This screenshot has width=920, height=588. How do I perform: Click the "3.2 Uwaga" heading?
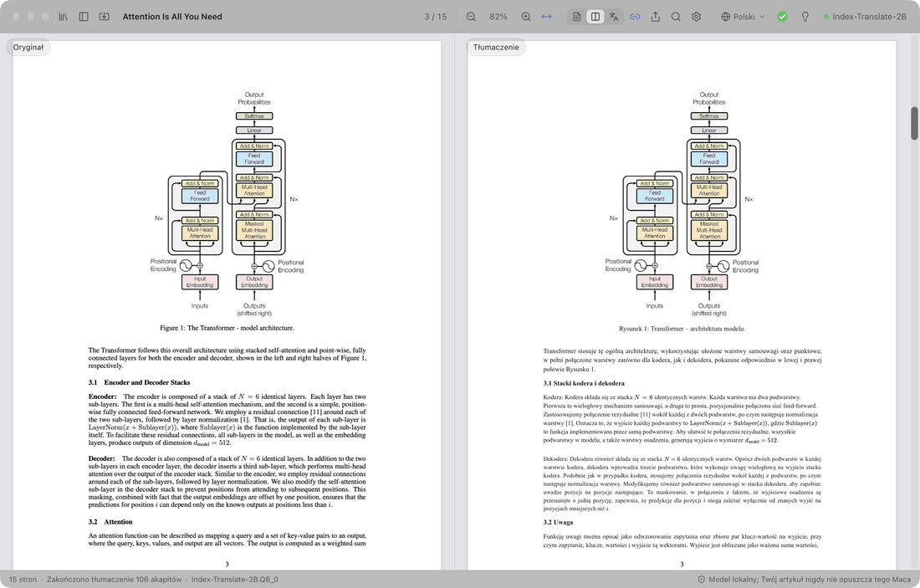click(558, 522)
